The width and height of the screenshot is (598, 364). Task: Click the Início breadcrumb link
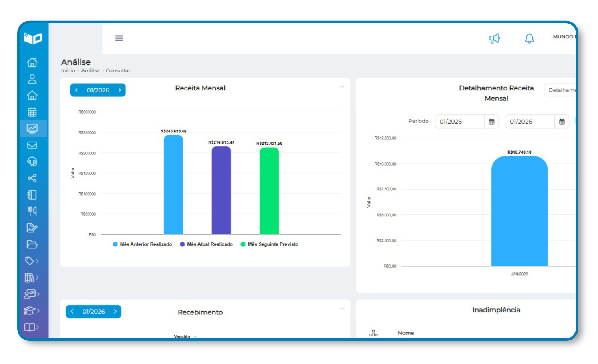[x=68, y=70]
